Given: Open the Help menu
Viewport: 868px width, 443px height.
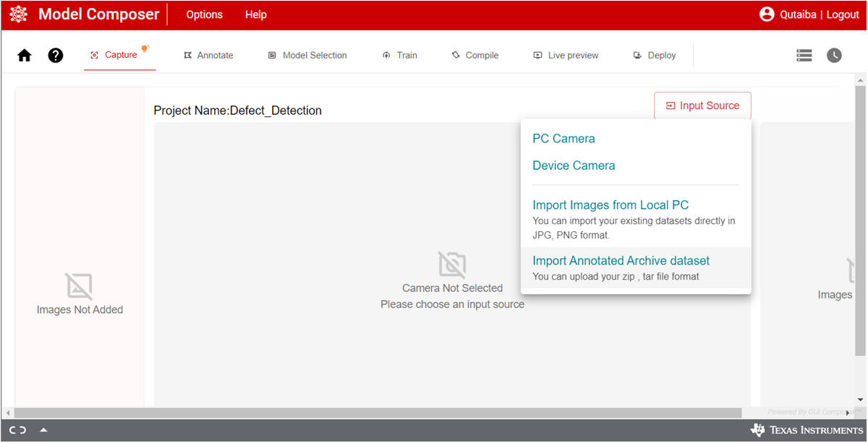Looking at the screenshot, I should 255,14.
